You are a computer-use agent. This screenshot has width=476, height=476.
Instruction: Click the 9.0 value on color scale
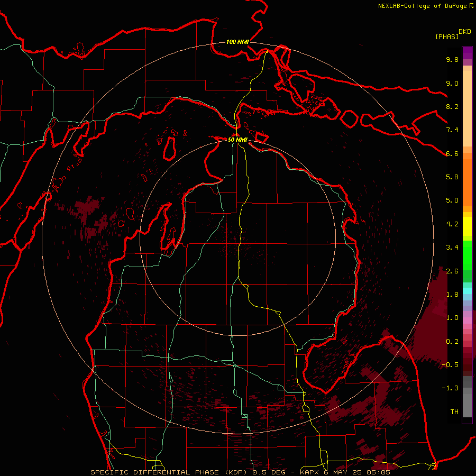[x=452, y=83]
